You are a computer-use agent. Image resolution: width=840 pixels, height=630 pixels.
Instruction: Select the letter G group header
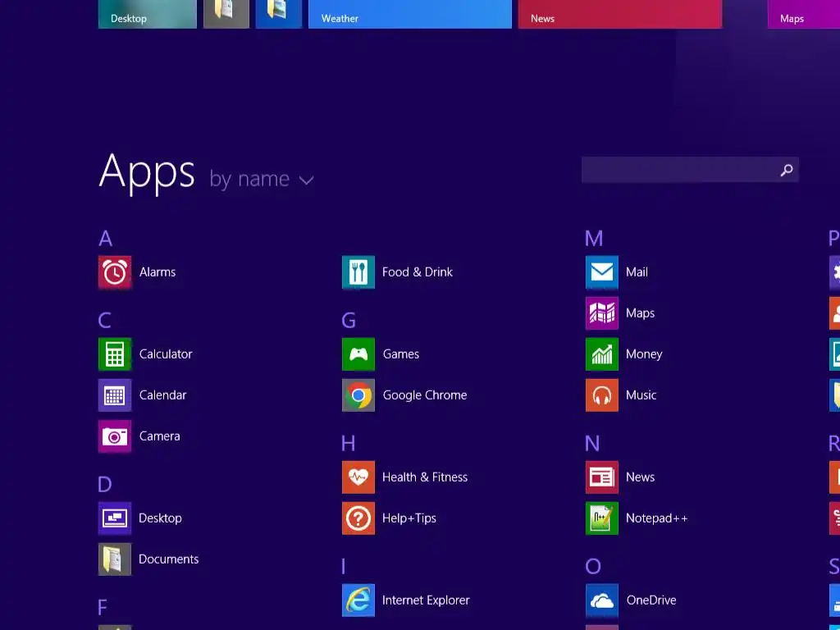click(349, 321)
